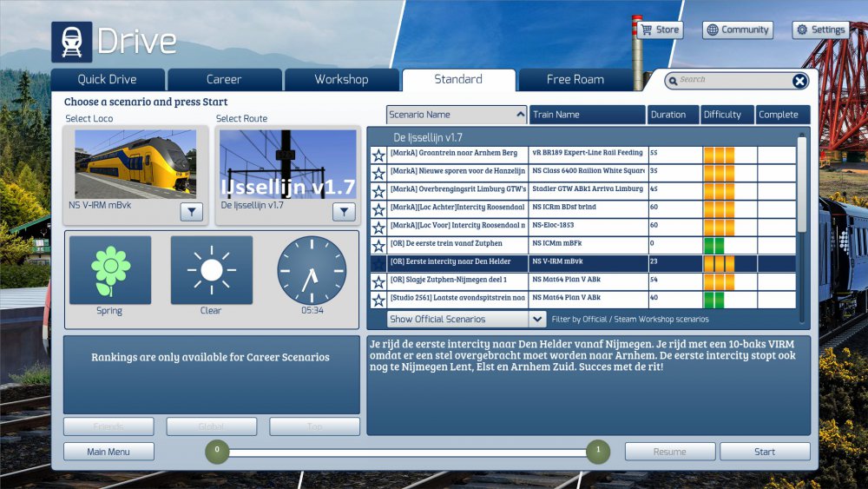The height and width of the screenshot is (489, 868).
Task: Toggle favorite star for Slagje Zutphen-Nijmegen deel 1
Action: (x=378, y=283)
